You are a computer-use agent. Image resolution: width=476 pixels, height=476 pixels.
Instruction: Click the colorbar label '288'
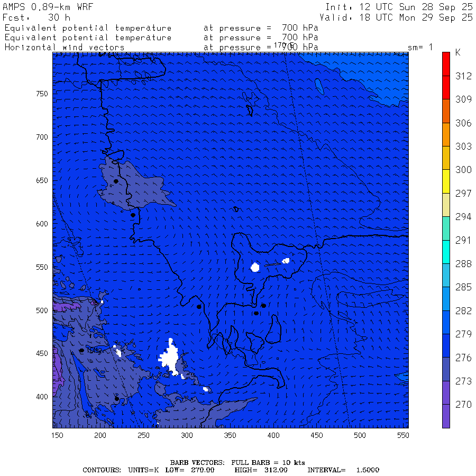point(463,264)
